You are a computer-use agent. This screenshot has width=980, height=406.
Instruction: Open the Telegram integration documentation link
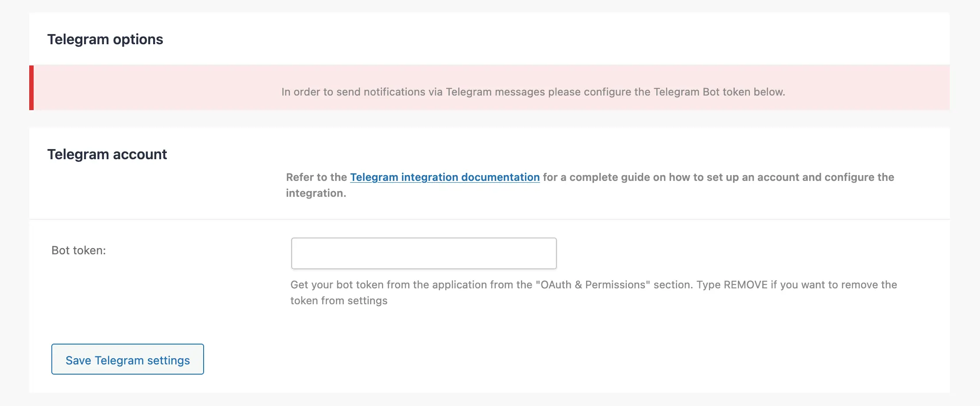click(x=444, y=177)
